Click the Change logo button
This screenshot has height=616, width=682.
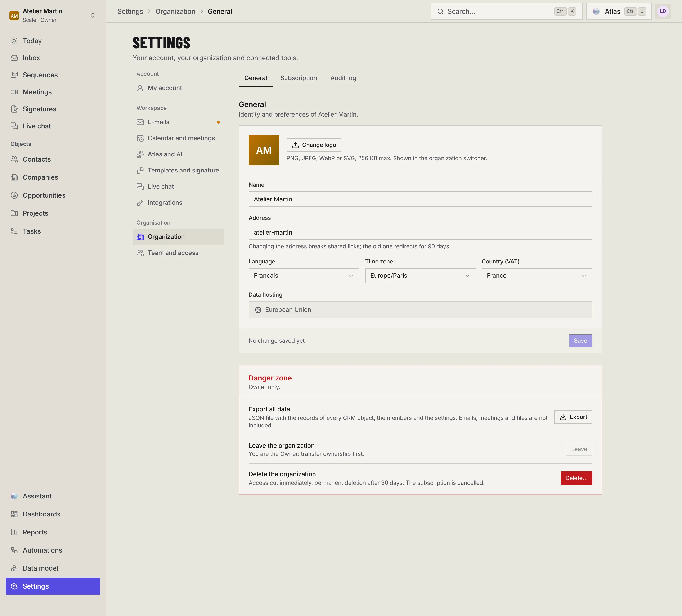tap(314, 145)
